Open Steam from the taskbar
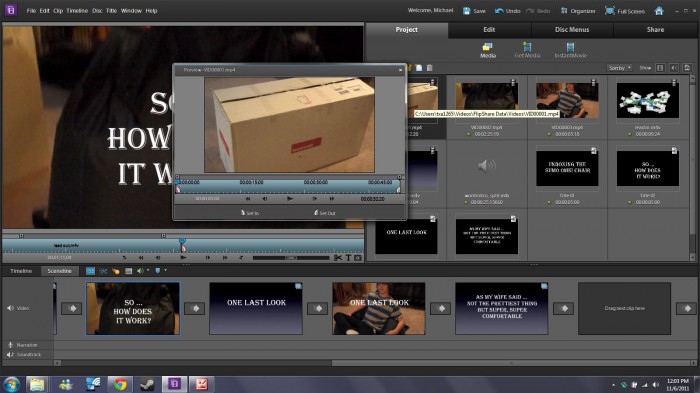 click(147, 384)
